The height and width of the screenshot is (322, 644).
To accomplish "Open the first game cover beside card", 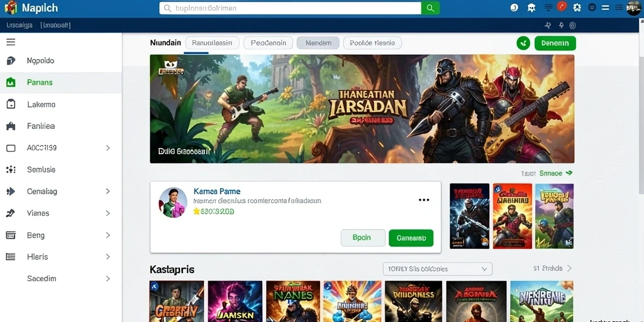I will point(469,216).
